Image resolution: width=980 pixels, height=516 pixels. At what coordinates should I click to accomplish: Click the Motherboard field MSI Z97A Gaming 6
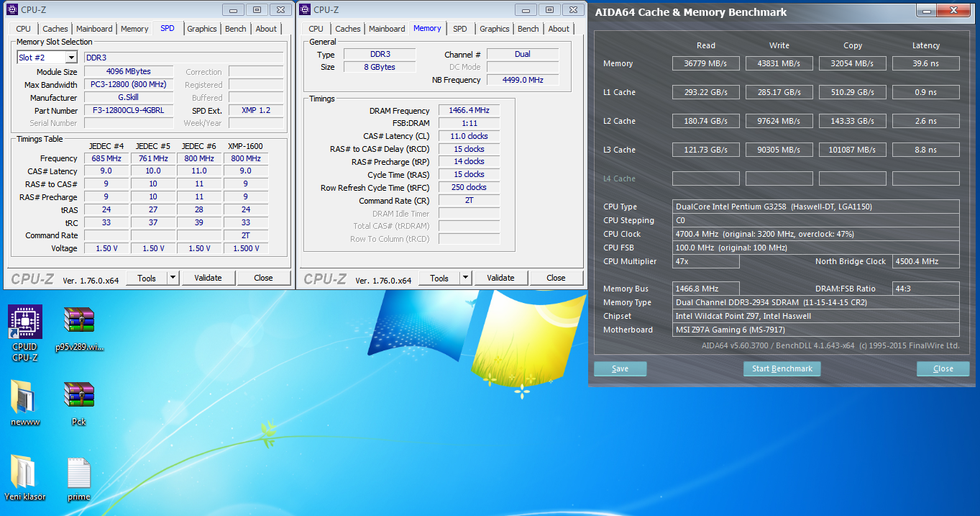816,330
